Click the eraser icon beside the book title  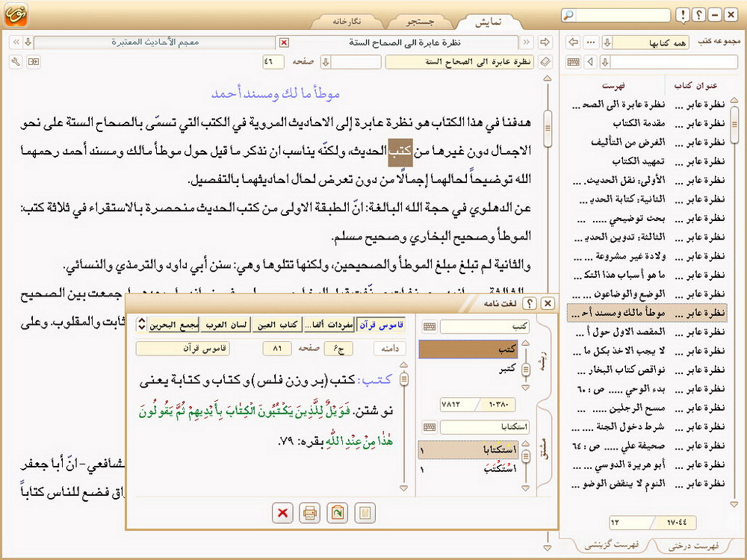tap(545, 61)
